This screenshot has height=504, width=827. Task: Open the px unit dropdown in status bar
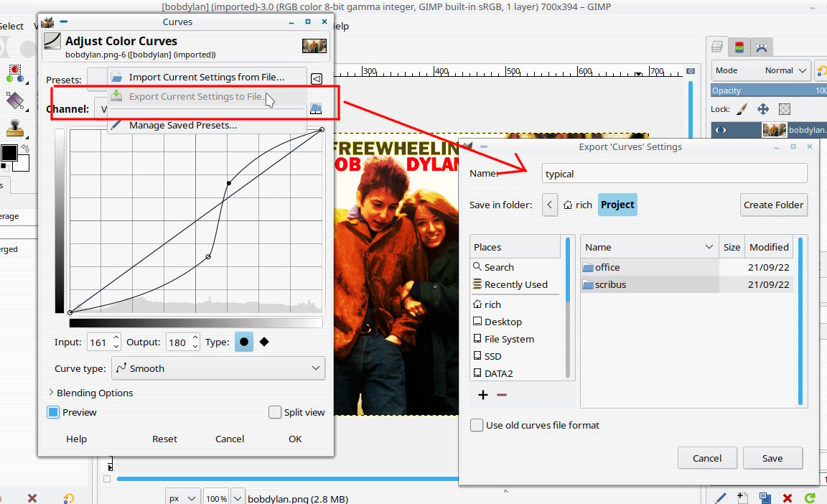click(182, 498)
